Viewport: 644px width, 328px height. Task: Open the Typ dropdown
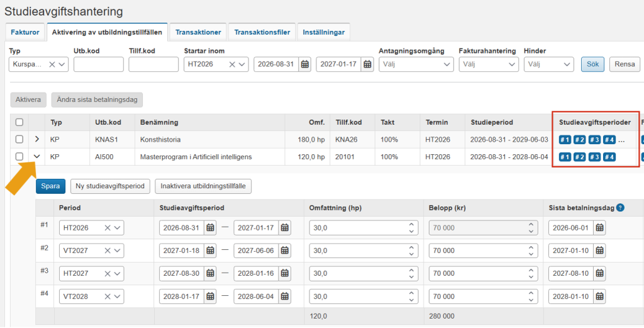(62, 64)
